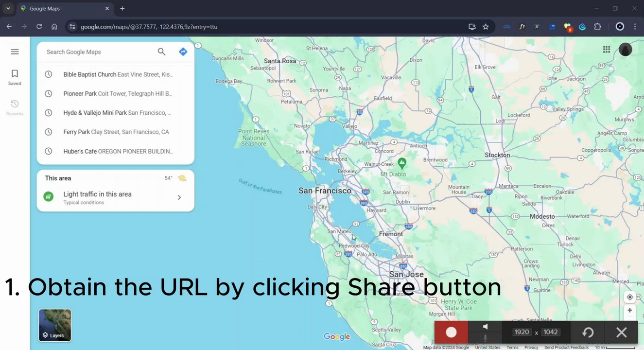Open the Google Maps hamburger menu
Screen dimensions: 644x350
[x=15, y=52]
